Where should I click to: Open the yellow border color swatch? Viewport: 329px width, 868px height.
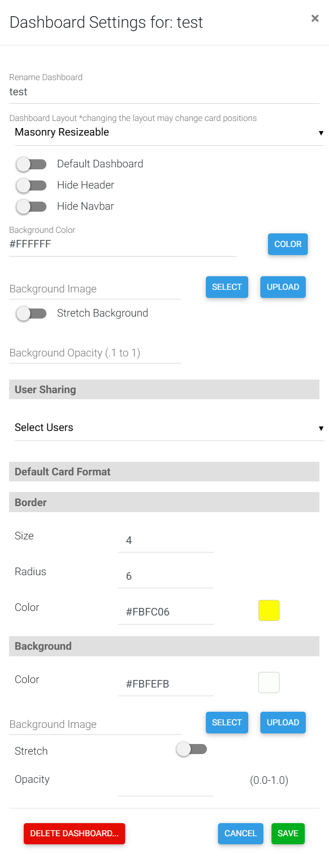[x=269, y=610]
